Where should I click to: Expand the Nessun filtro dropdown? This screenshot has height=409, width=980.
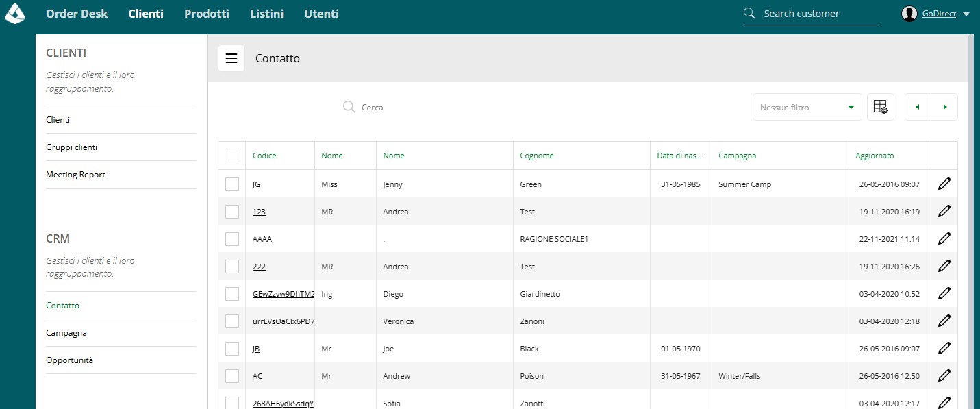[807, 107]
